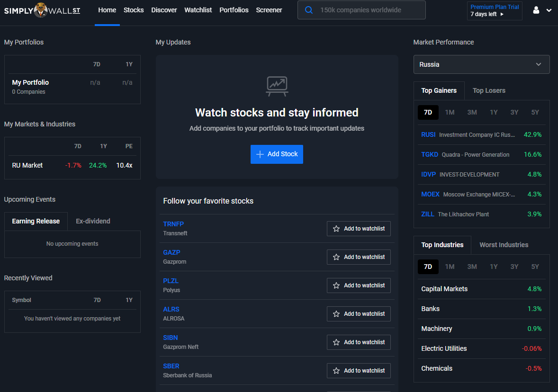
Task: Click the plus icon on Add Stock
Action: click(x=260, y=154)
